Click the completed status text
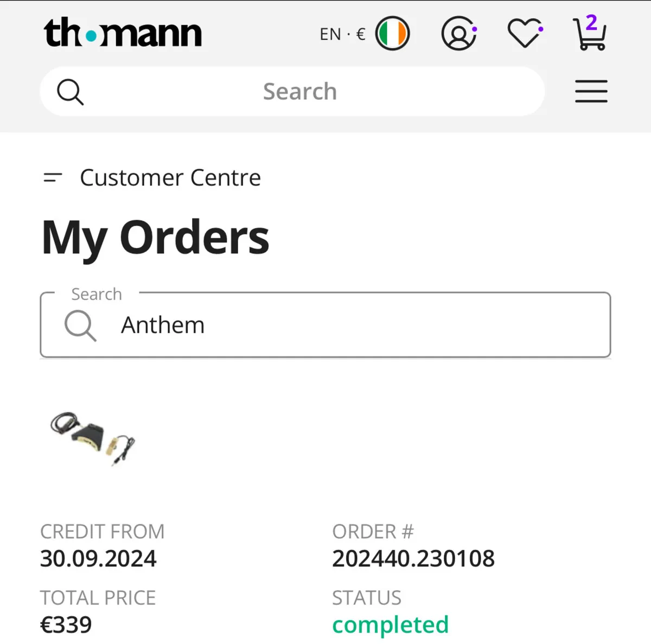The height and width of the screenshot is (644, 651). coord(391,625)
